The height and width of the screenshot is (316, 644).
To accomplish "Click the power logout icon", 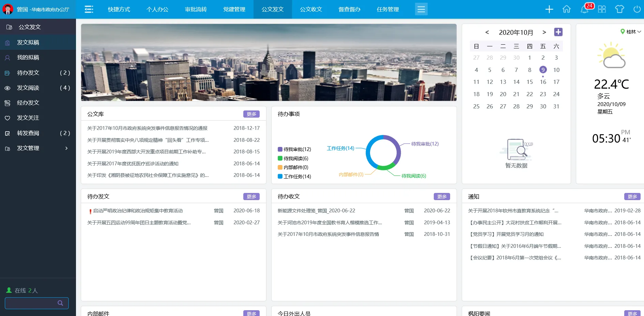I will [x=637, y=9].
